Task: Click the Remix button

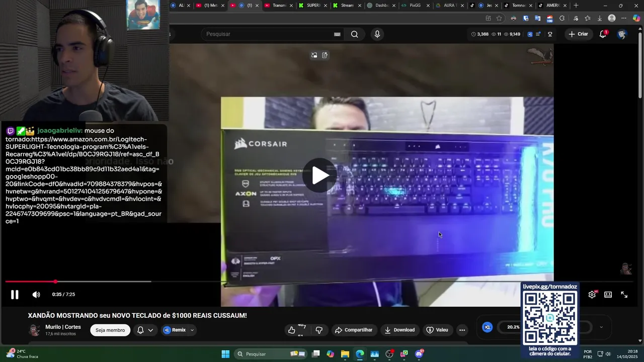Action: pos(175,330)
